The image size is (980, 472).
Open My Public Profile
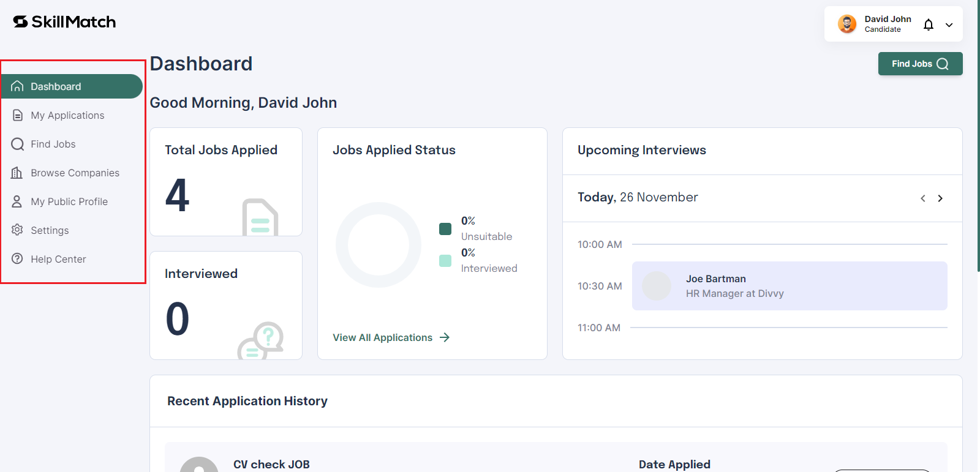pos(72,201)
